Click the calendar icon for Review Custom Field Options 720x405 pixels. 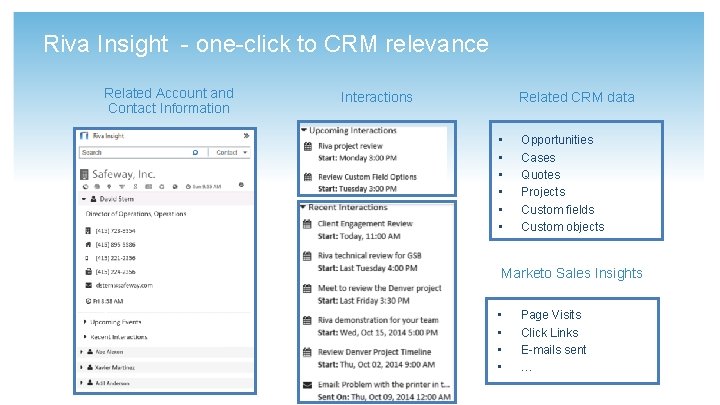coord(308,177)
